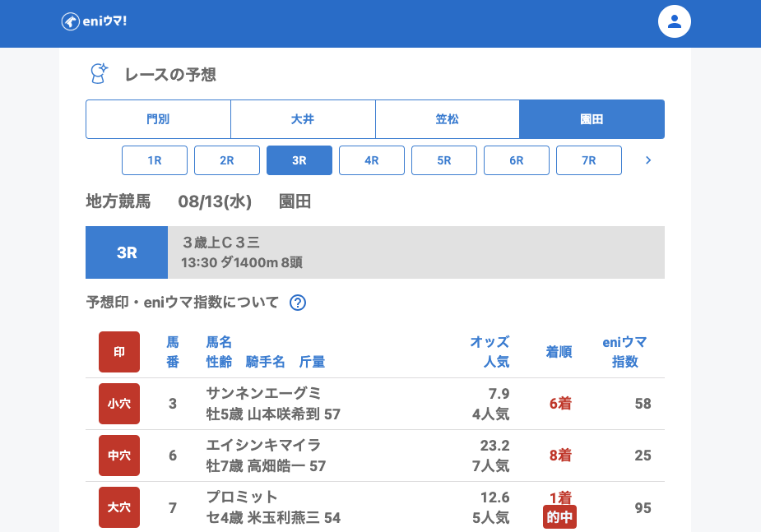The width and height of the screenshot is (761, 532).
Task: Click the eniウマ! logo in header
Action: click(94, 21)
